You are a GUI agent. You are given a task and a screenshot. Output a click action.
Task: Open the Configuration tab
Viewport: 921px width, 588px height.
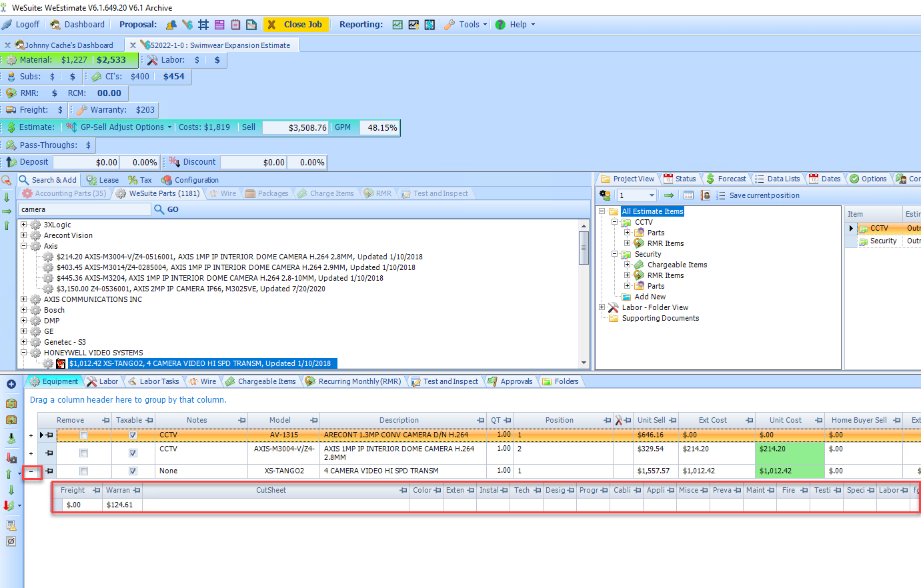[190, 180]
